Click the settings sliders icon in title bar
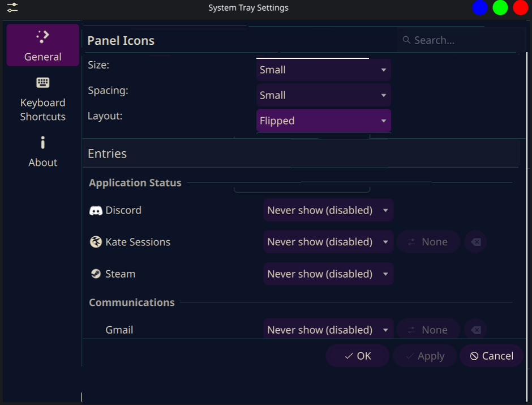The image size is (532, 405). coord(12,8)
